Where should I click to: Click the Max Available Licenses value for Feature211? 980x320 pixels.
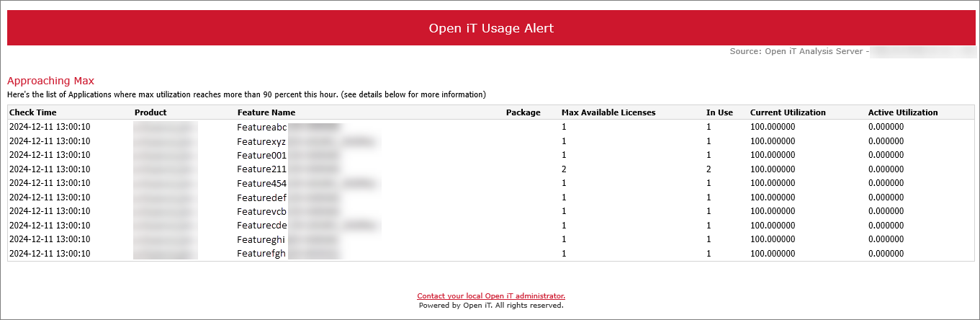point(564,169)
